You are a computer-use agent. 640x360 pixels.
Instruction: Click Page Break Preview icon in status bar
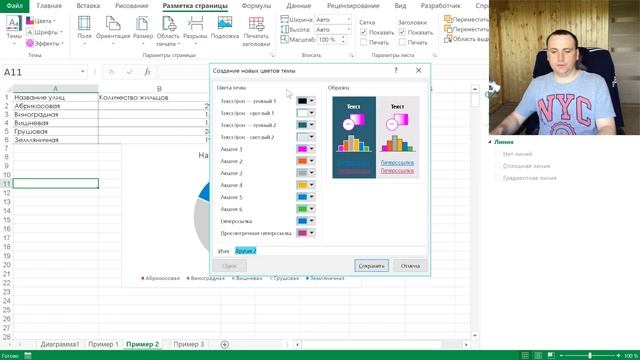(x=551, y=356)
